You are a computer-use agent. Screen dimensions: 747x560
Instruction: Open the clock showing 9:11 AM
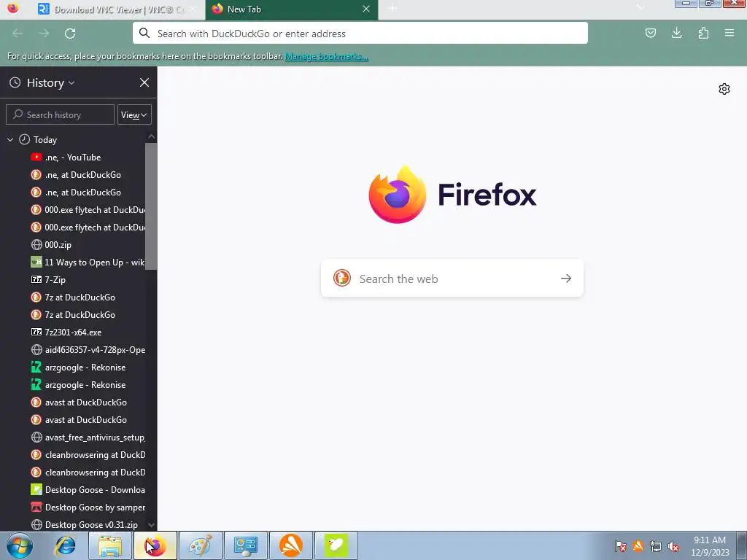coord(710,546)
